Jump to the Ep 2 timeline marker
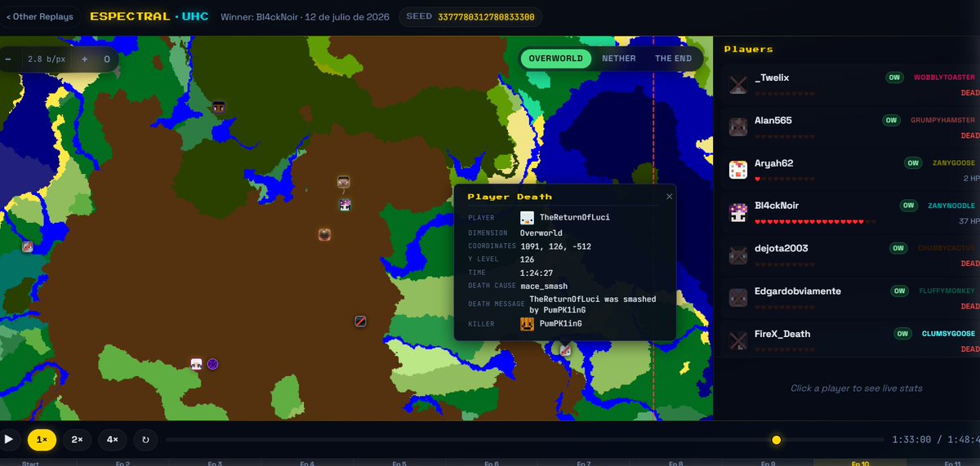This screenshot has height=466, width=980. (x=122, y=463)
